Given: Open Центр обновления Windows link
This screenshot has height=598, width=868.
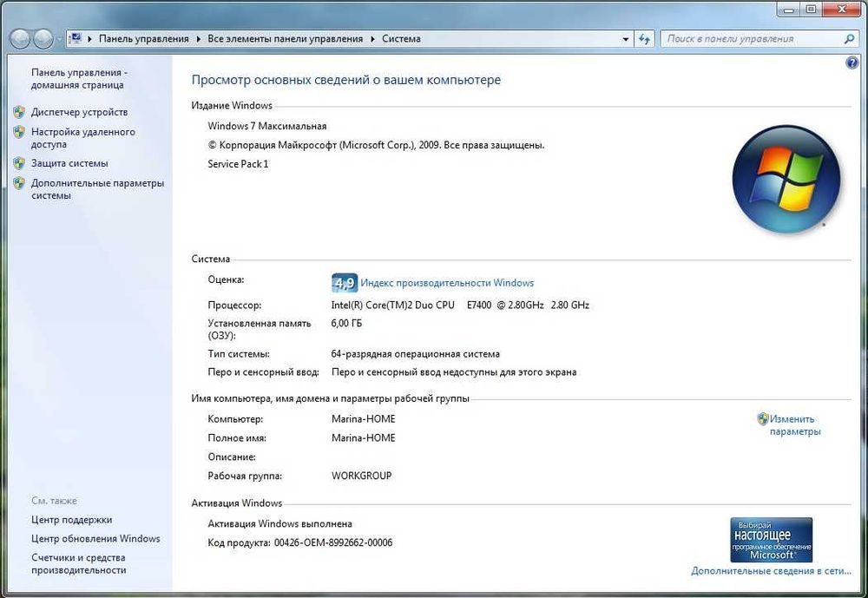Looking at the screenshot, I should tap(95, 539).
